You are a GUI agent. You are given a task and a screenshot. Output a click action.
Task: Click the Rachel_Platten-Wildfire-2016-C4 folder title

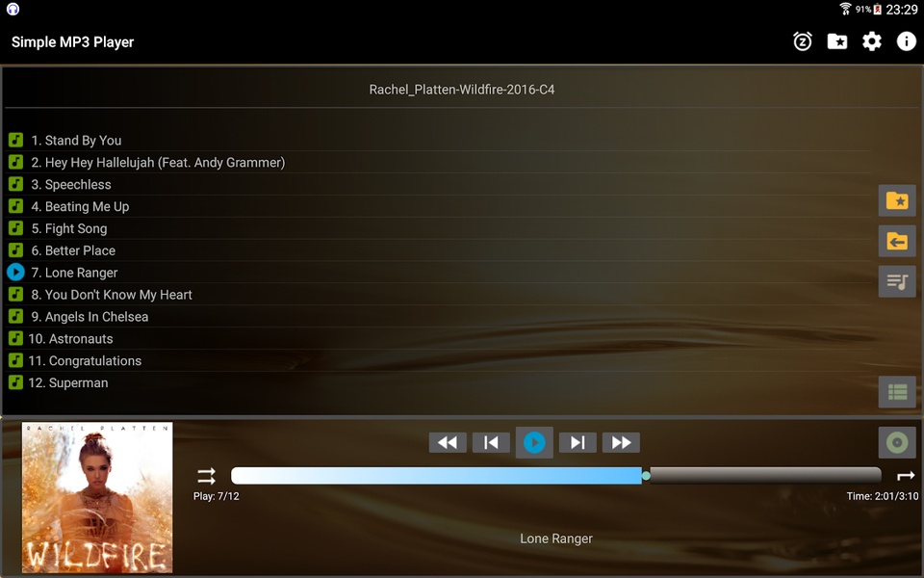point(462,90)
